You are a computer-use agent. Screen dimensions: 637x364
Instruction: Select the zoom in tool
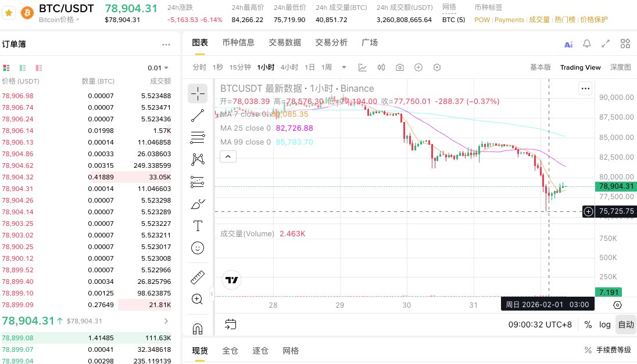pos(198,300)
